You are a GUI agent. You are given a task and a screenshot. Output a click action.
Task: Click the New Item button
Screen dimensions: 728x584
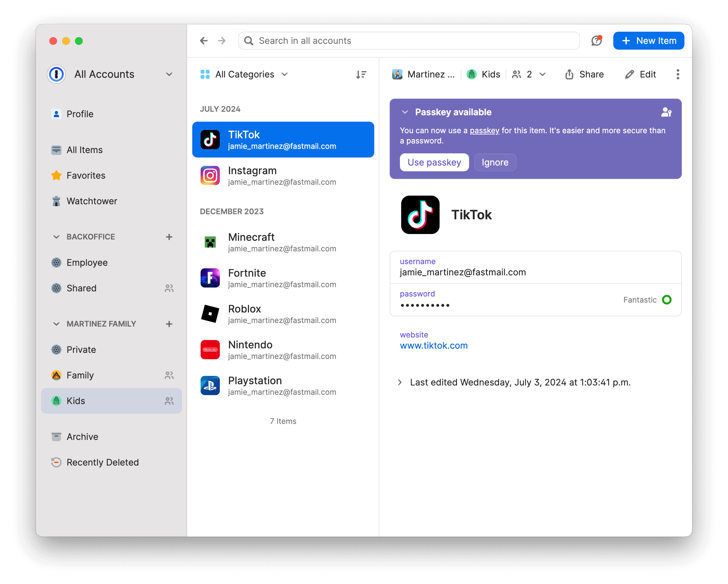[649, 40]
